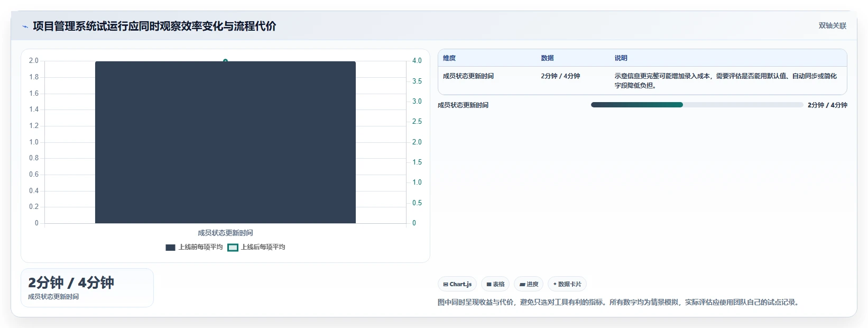868x328 pixels.
Task: Click the footnote starting 图中同时呈现收益与代价
Action: coord(620,302)
